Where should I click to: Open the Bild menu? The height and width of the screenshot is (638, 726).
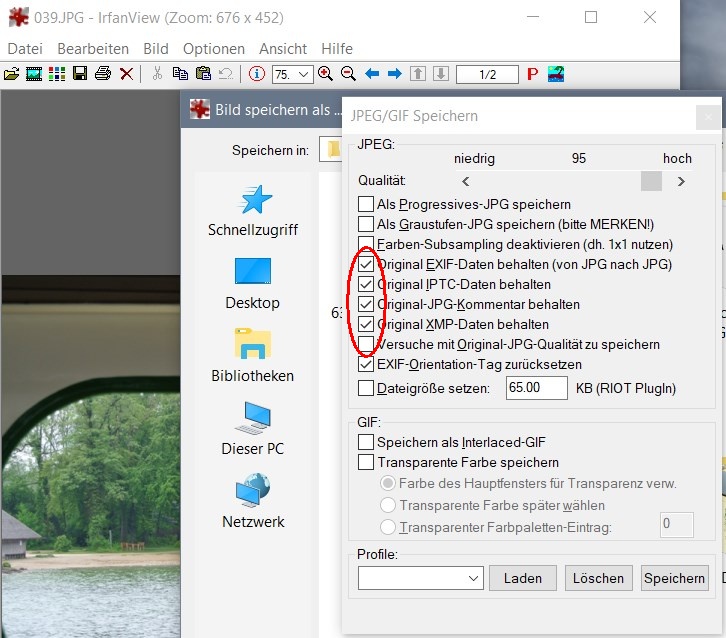tap(156, 48)
